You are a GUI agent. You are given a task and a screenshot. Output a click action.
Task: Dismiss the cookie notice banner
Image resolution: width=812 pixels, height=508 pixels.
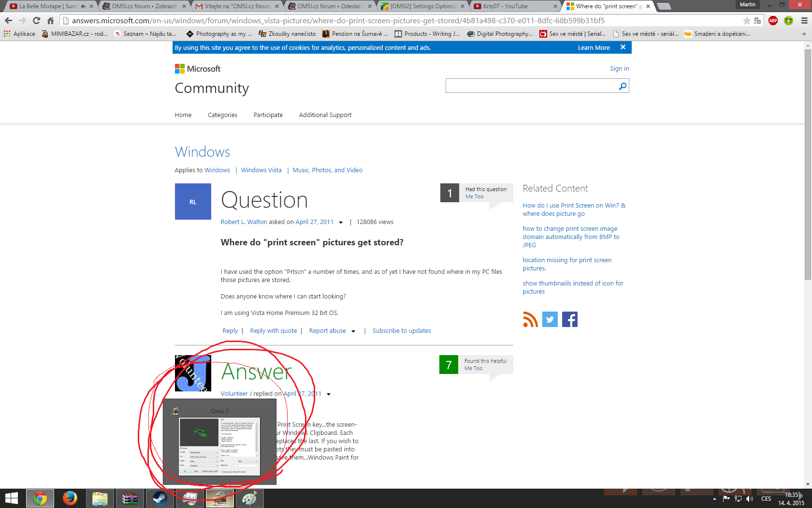coord(623,47)
